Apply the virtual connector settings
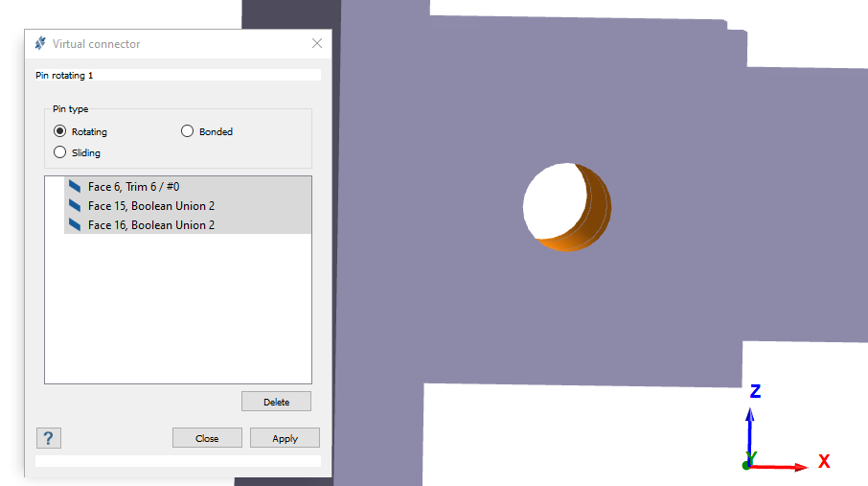This screenshot has height=486, width=868. (285, 438)
